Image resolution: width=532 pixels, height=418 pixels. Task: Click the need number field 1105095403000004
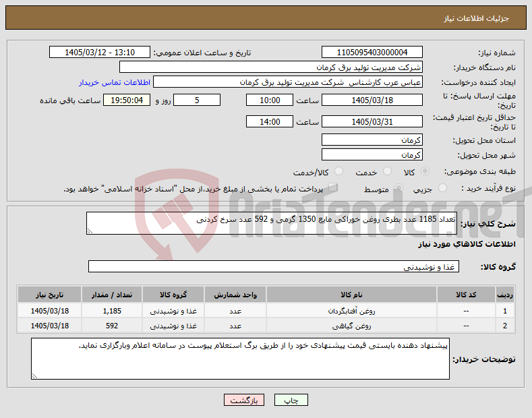[x=372, y=53]
